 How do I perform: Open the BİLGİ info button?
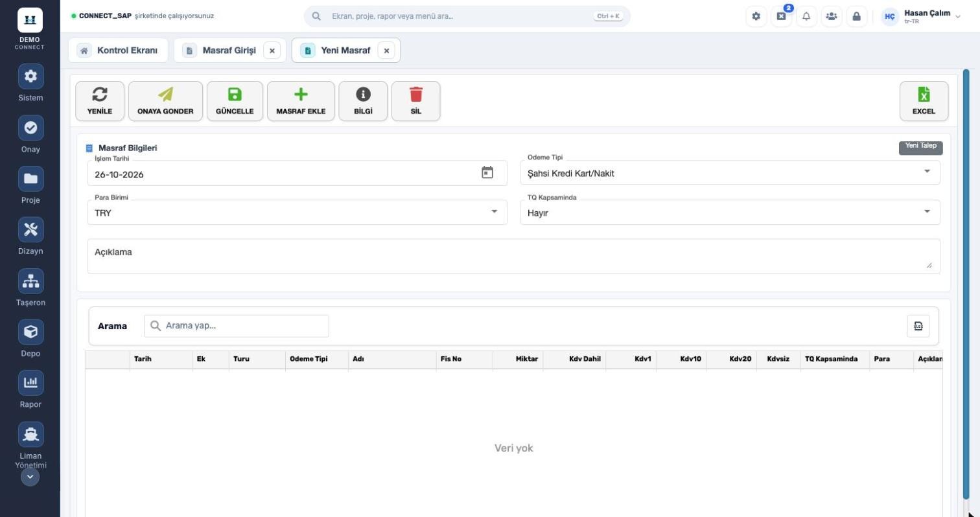363,101
